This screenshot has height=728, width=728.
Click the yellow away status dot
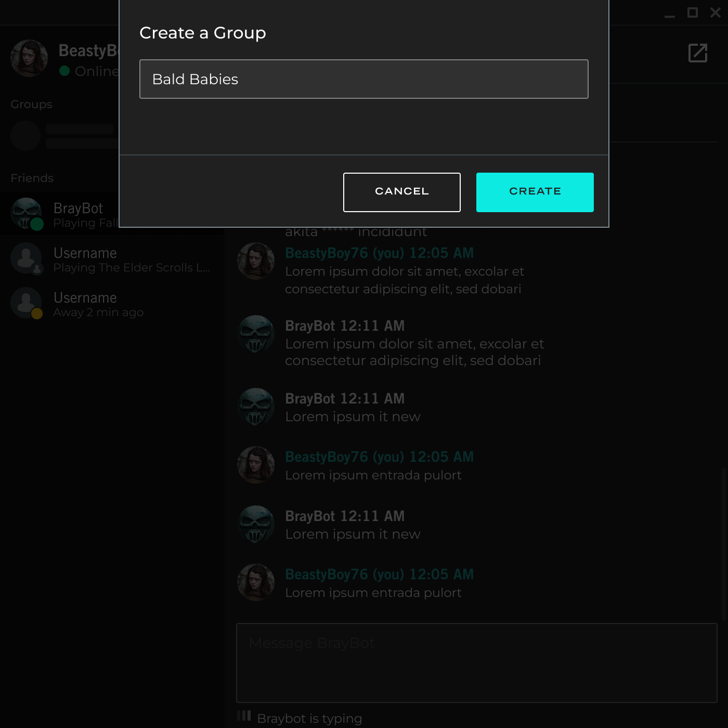(x=37, y=313)
